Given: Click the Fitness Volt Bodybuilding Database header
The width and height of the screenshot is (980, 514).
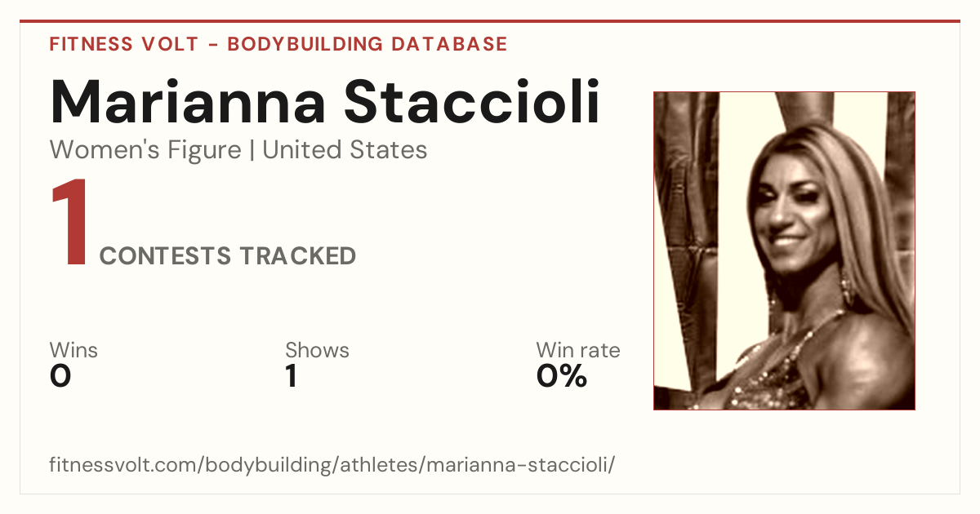Looking at the screenshot, I should [x=278, y=44].
